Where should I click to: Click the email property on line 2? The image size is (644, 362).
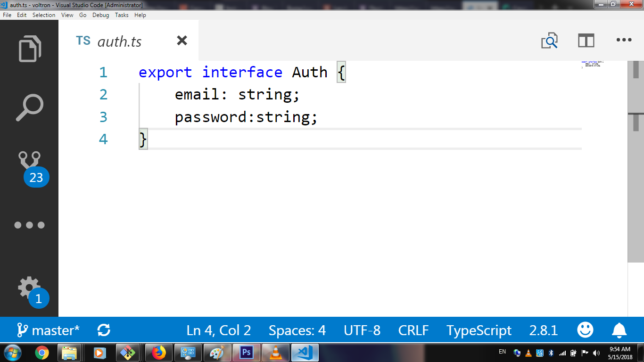pyautogui.click(x=197, y=94)
